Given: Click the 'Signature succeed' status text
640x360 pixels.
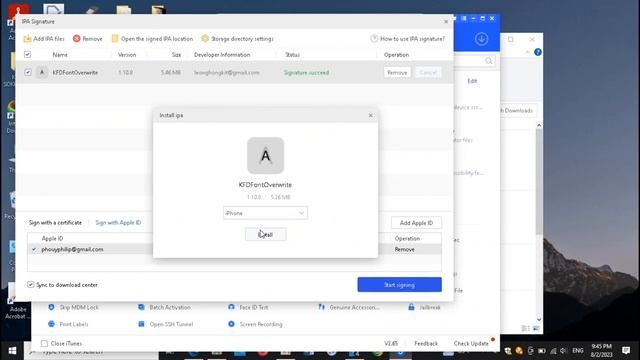Looking at the screenshot, I should tap(306, 73).
